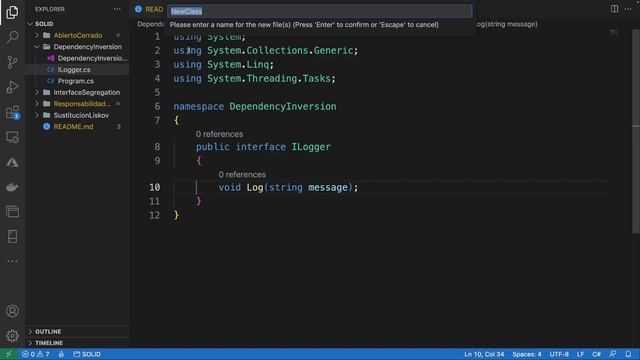The image size is (640, 360).
Task: Show additional views ellipsis in activity bar
Action: pos(12,261)
